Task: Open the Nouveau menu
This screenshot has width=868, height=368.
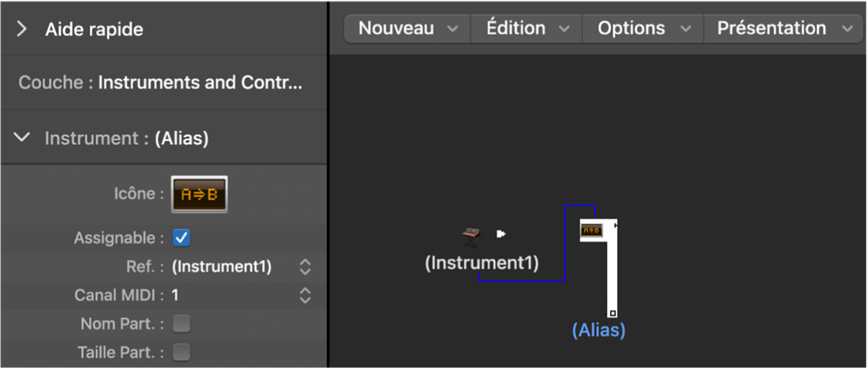Action: pyautogui.click(x=407, y=29)
